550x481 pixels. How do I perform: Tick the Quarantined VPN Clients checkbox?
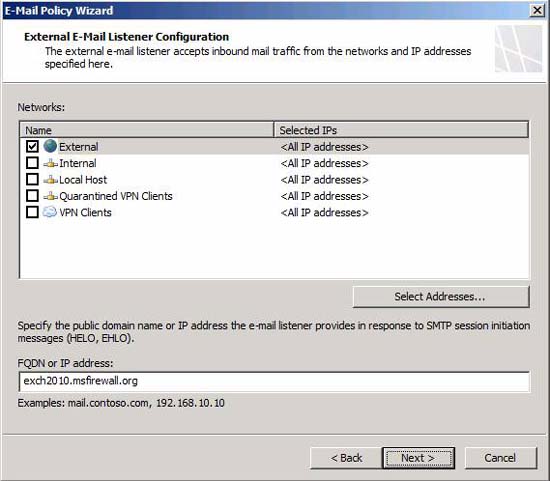pyautogui.click(x=32, y=196)
